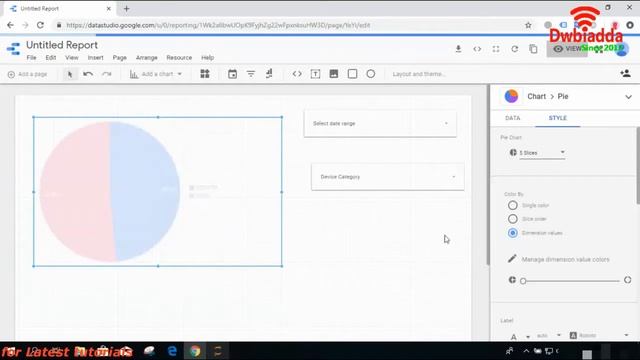The width and height of the screenshot is (640, 360).
Task: Insert a date range control
Action: coord(232,74)
